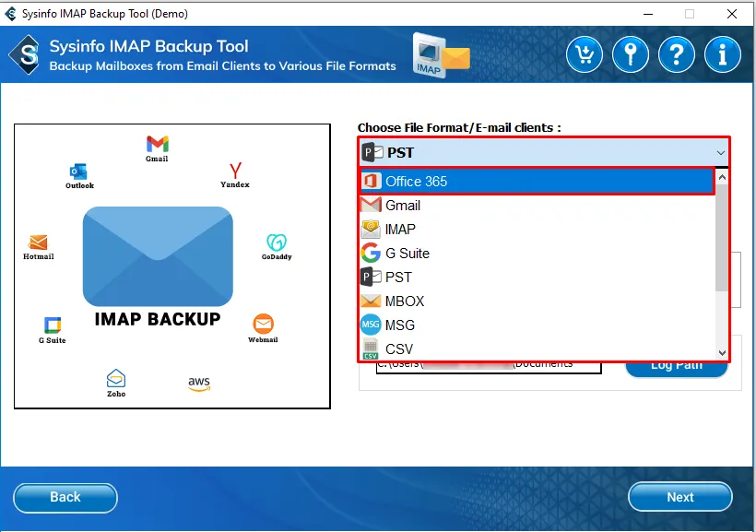Click the IMAP envelope graphic in header
This screenshot has width=756, height=532.
point(441,54)
